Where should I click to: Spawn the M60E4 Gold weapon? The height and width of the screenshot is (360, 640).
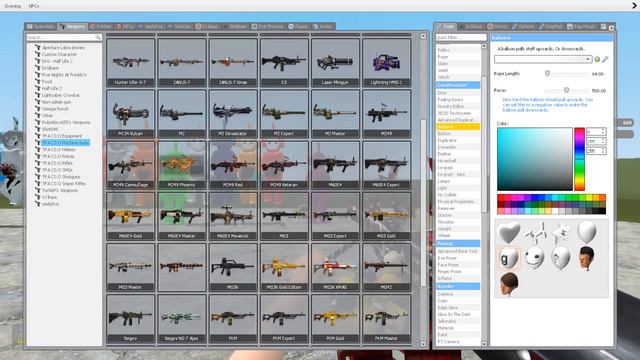131,216
